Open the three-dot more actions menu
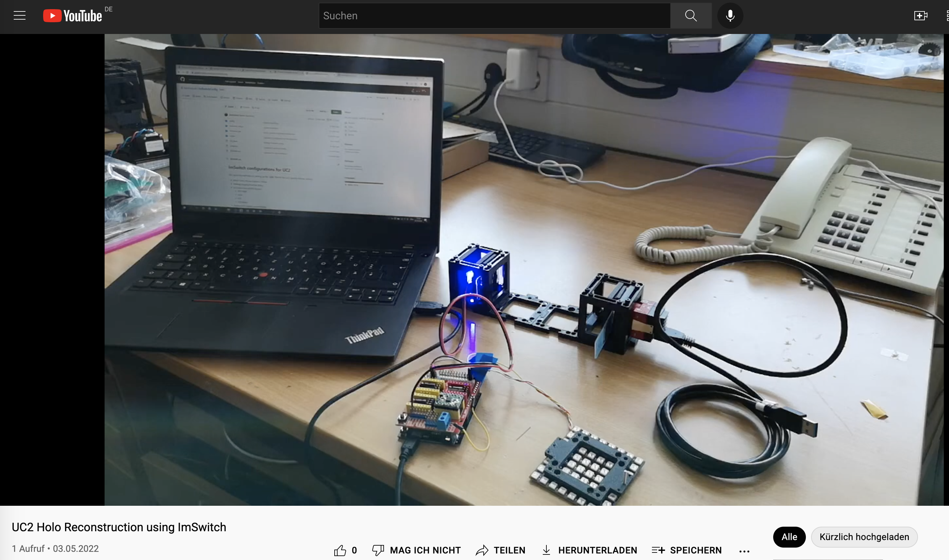949x560 pixels. tap(744, 551)
